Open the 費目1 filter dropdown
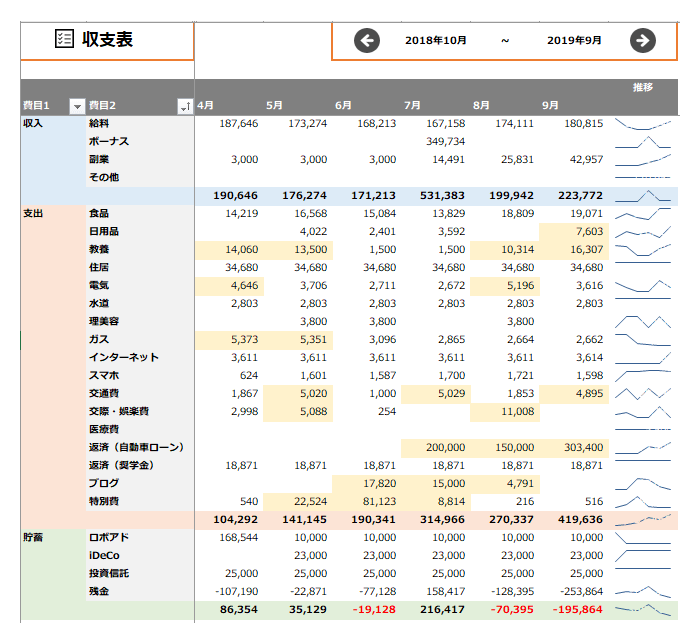 77,106
